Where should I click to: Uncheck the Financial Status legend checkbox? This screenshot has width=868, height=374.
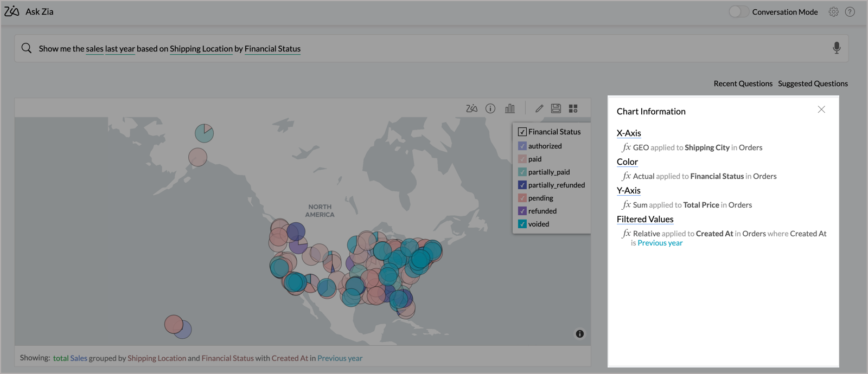522,132
